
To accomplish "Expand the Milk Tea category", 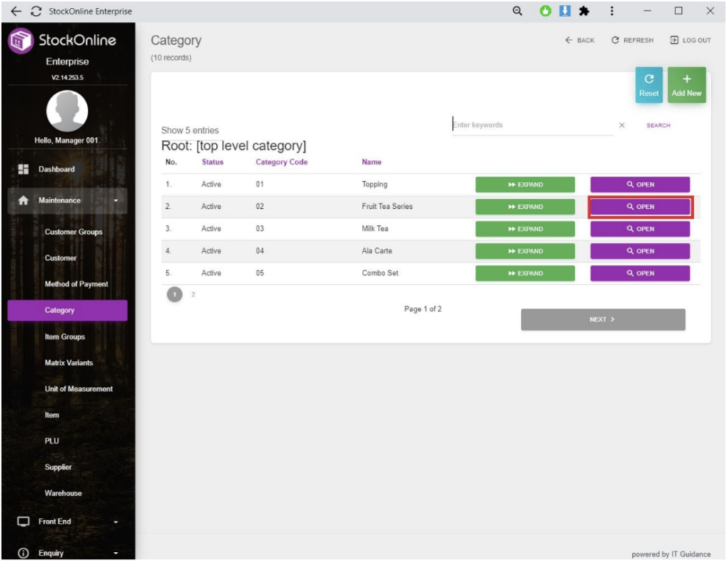I will pyautogui.click(x=525, y=229).
